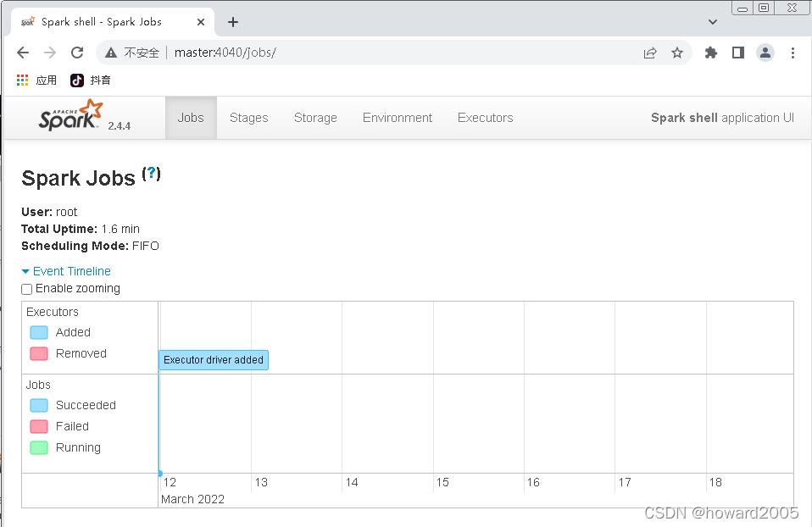The width and height of the screenshot is (812, 527).
Task: Open the tab search chevron
Action: [713, 22]
